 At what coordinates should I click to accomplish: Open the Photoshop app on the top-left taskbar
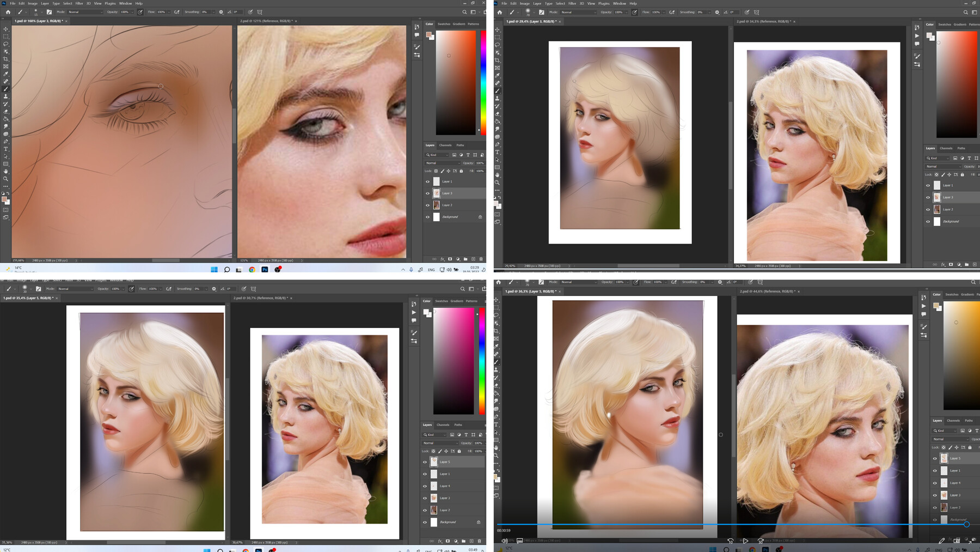point(265,269)
